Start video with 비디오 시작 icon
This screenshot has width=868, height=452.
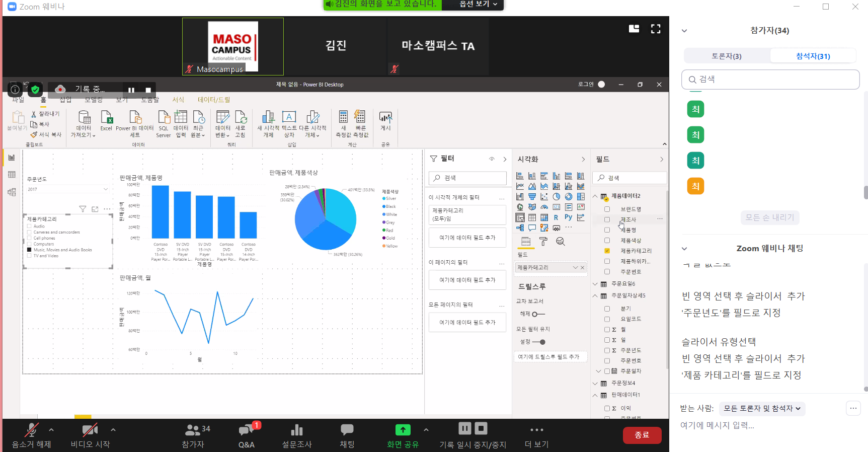tap(90, 430)
